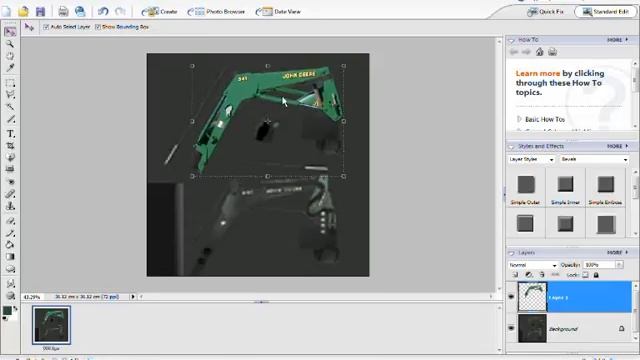Delete the selected layer with trash icon
640x360 pixels.
click(542, 275)
